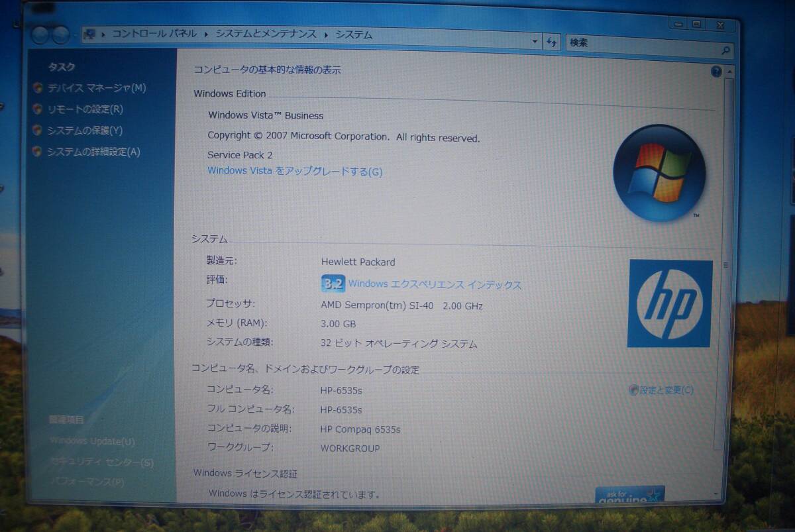The image size is (795, 532).
Task: Open リモートの設定(R) task link
Action: coord(85,109)
